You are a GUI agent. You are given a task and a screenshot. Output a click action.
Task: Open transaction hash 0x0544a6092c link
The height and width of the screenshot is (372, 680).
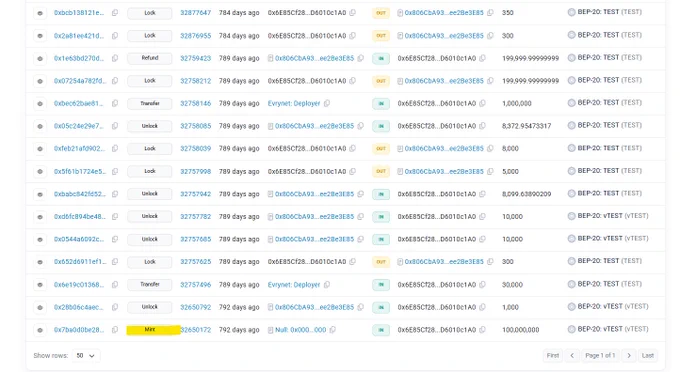coord(79,239)
